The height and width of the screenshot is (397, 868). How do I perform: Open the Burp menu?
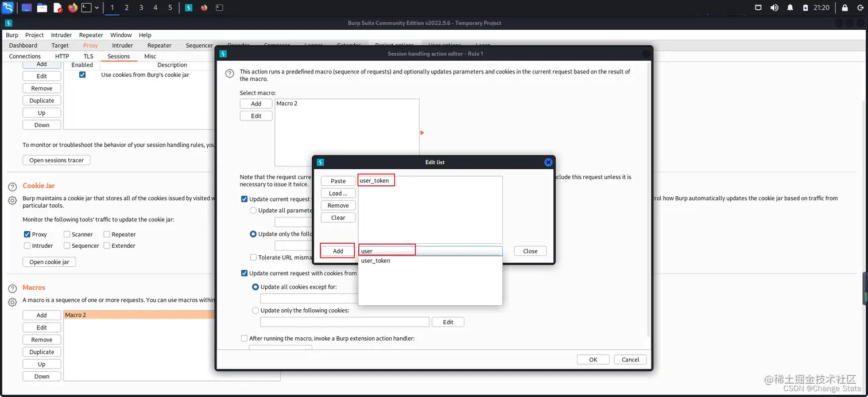pyautogui.click(x=12, y=35)
